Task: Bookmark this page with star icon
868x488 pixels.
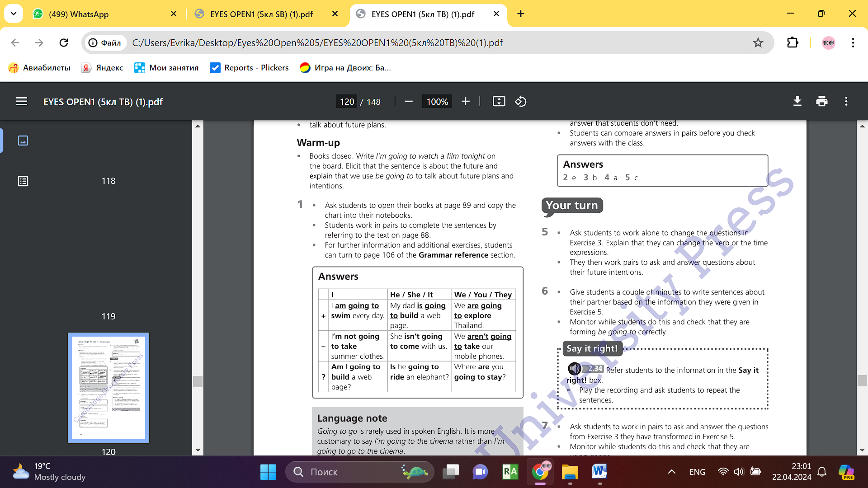Action: click(758, 43)
